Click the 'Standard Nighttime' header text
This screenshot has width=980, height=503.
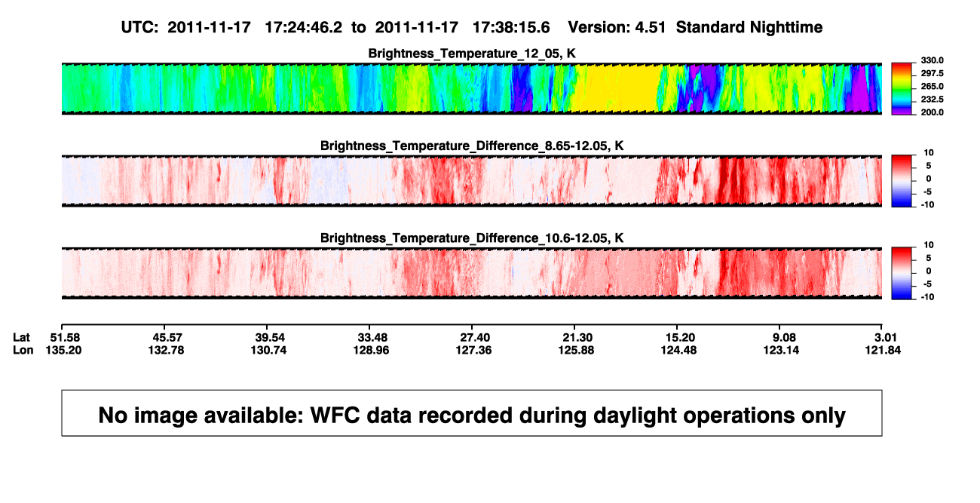tap(749, 27)
